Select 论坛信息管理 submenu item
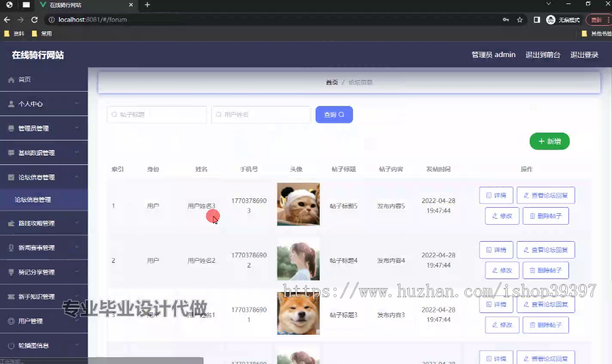Image resolution: width=612 pixels, height=364 pixels. (44, 200)
